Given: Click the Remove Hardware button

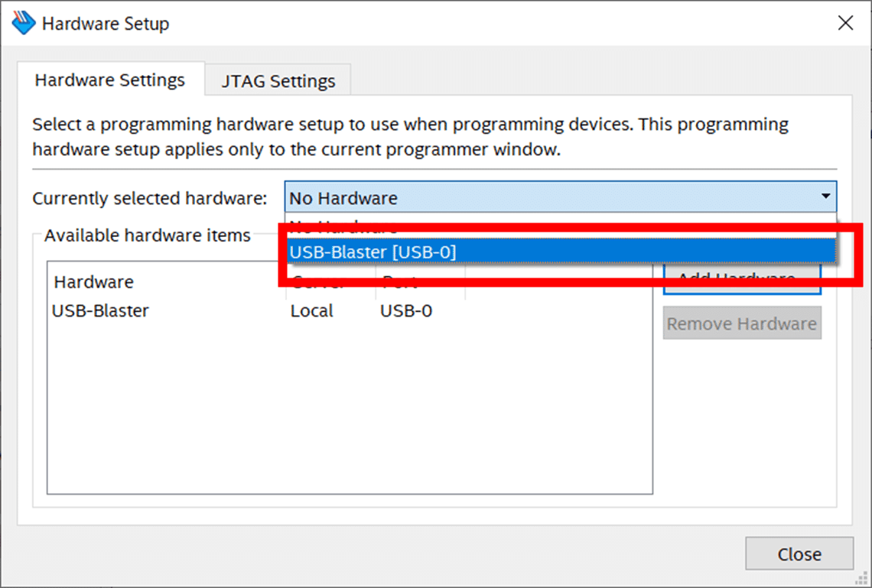Looking at the screenshot, I should point(742,323).
